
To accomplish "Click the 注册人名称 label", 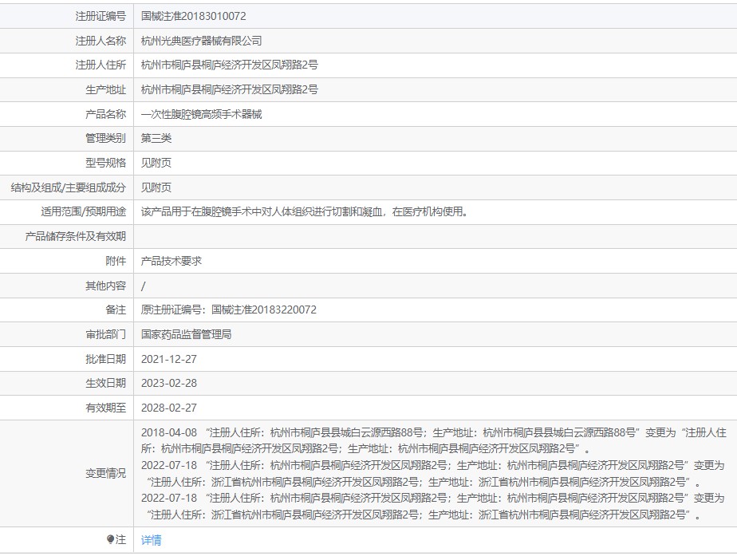I will (x=100, y=41).
